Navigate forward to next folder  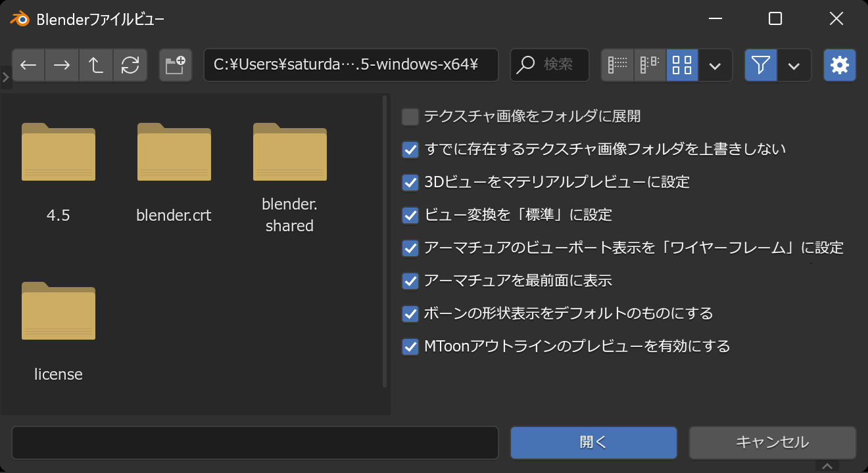point(62,65)
